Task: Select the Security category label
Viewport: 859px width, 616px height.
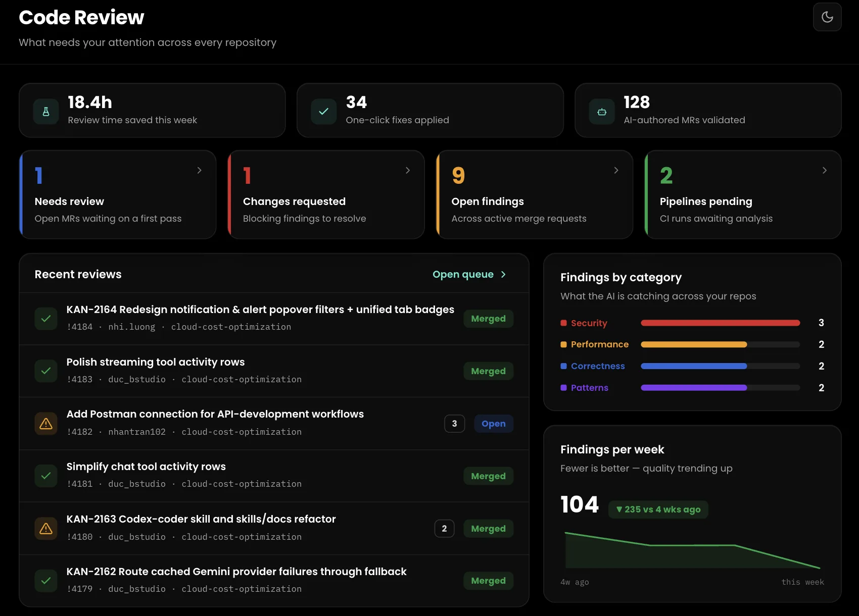Action: (589, 323)
